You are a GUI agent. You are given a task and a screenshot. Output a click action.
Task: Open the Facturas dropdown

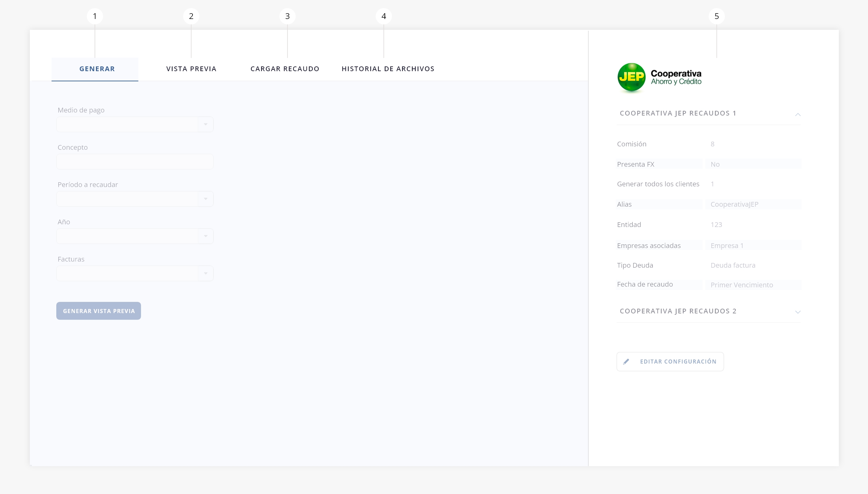(135, 273)
